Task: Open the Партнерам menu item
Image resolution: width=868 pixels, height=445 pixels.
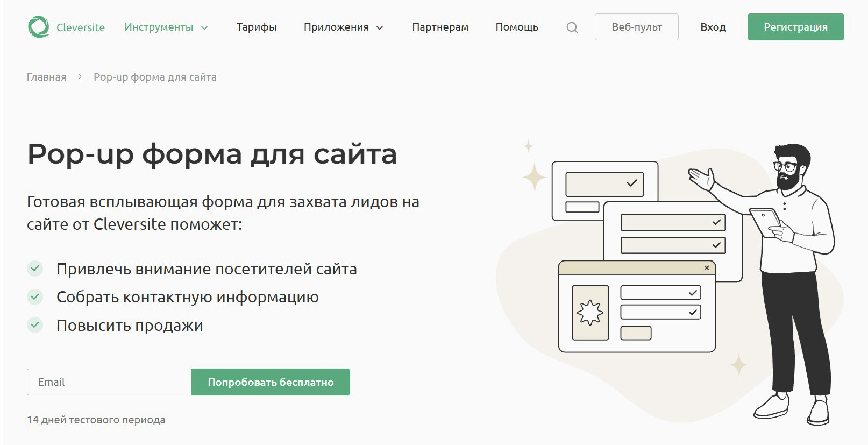Action: click(x=440, y=27)
